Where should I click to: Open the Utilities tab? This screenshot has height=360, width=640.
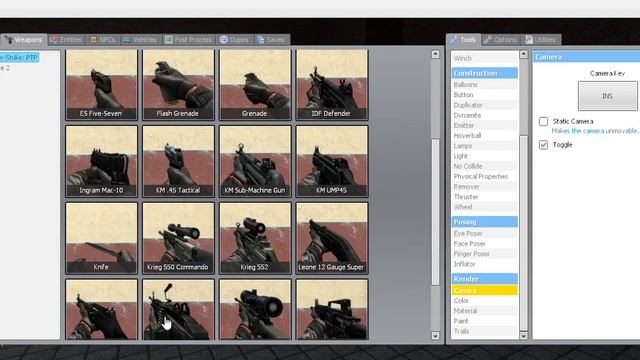(x=541, y=40)
